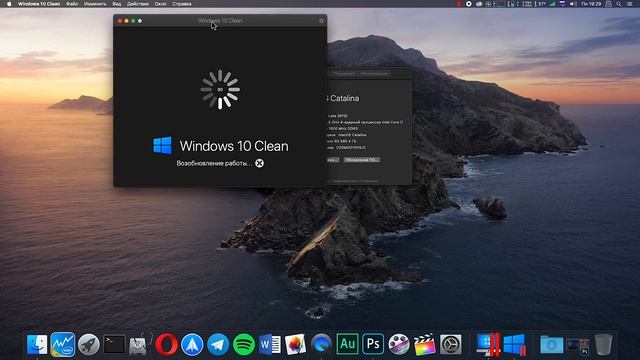Open the Файл menu

[72, 4]
